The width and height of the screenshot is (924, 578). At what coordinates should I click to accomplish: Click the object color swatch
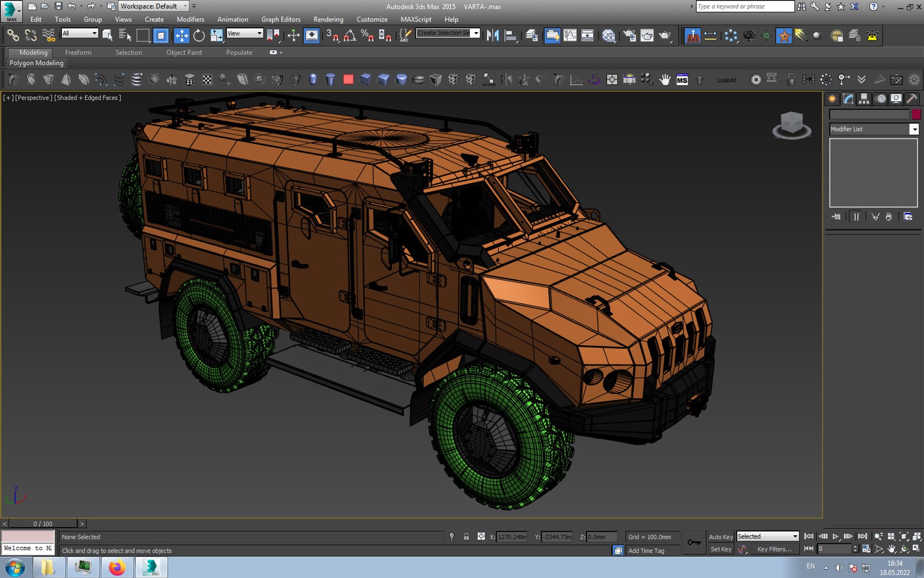[x=916, y=114]
